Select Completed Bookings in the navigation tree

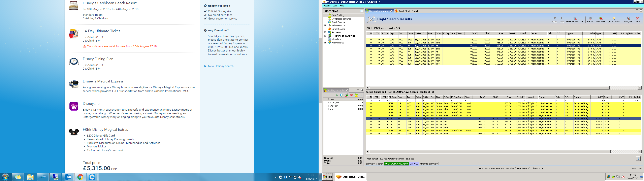[x=341, y=19]
